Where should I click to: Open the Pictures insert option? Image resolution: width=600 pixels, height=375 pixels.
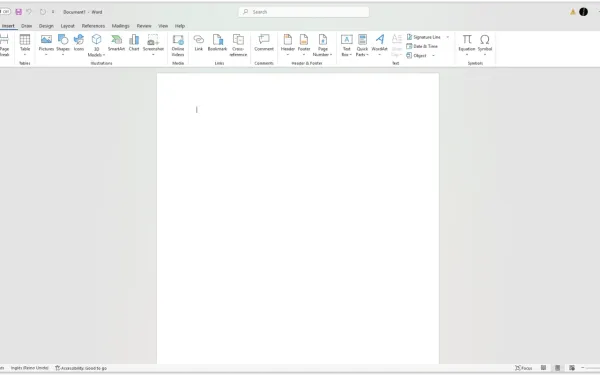pyautogui.click(x=46, y=45)
